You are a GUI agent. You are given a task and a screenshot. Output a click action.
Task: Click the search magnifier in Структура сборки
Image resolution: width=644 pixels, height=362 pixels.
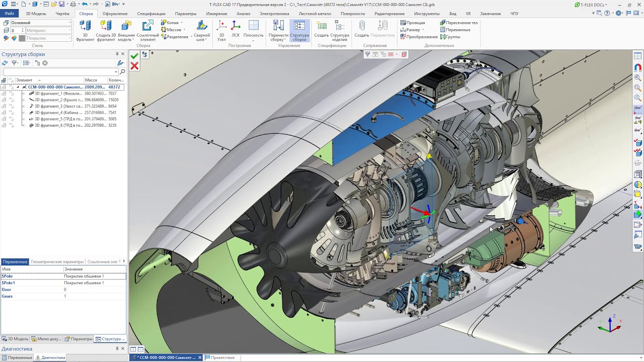(x=122, y=72)
